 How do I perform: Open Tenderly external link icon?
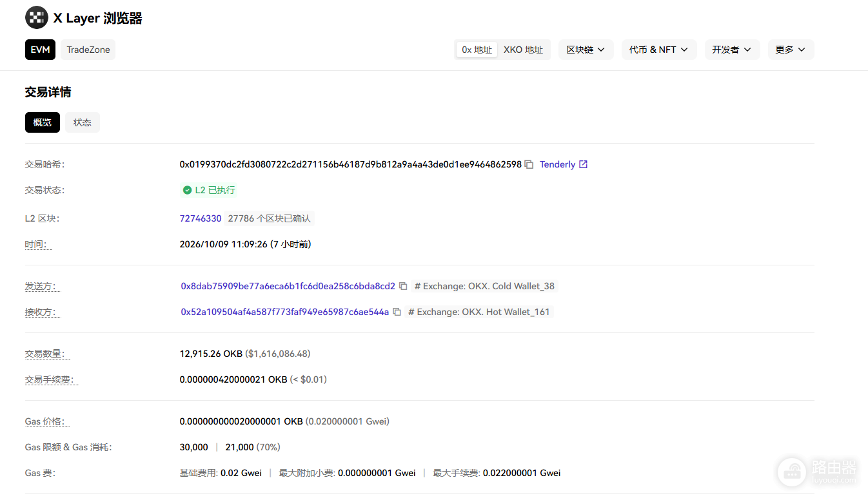[584, 164]
